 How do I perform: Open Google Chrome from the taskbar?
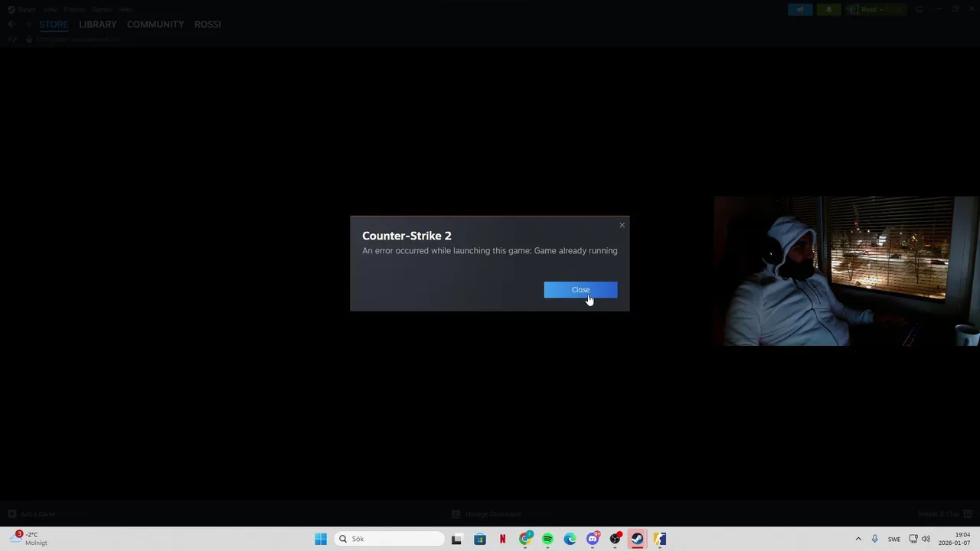(x=525, y=539)
